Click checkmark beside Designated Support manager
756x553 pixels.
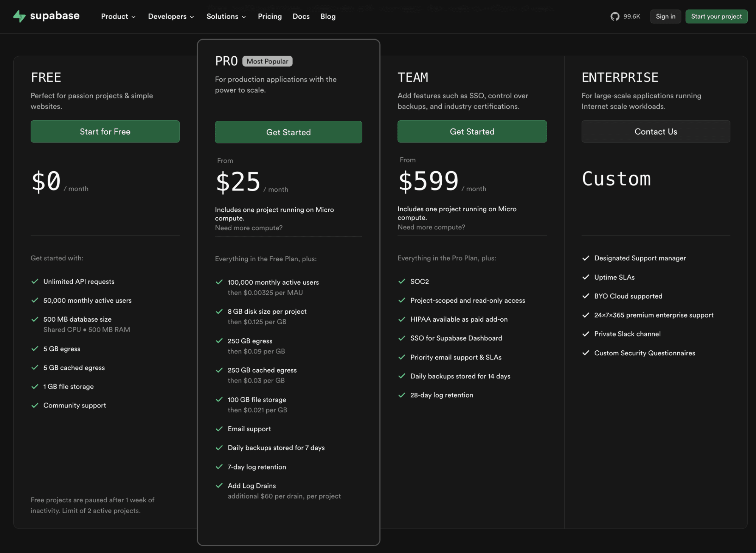586,258
